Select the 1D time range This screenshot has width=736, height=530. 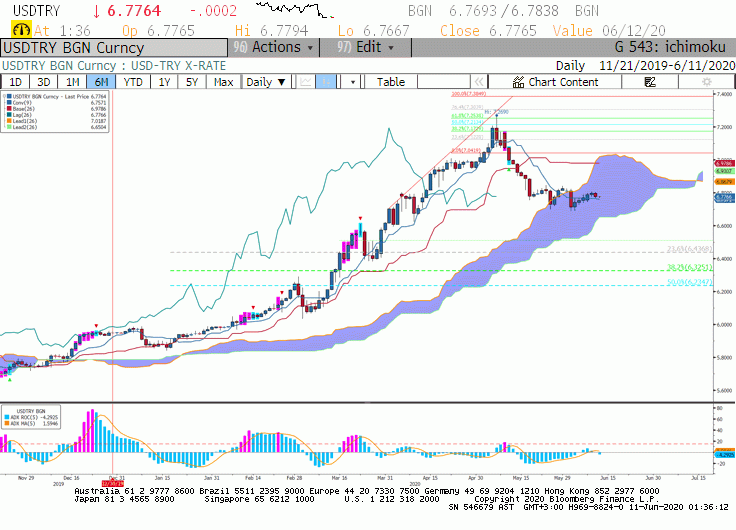click(15, 82)
